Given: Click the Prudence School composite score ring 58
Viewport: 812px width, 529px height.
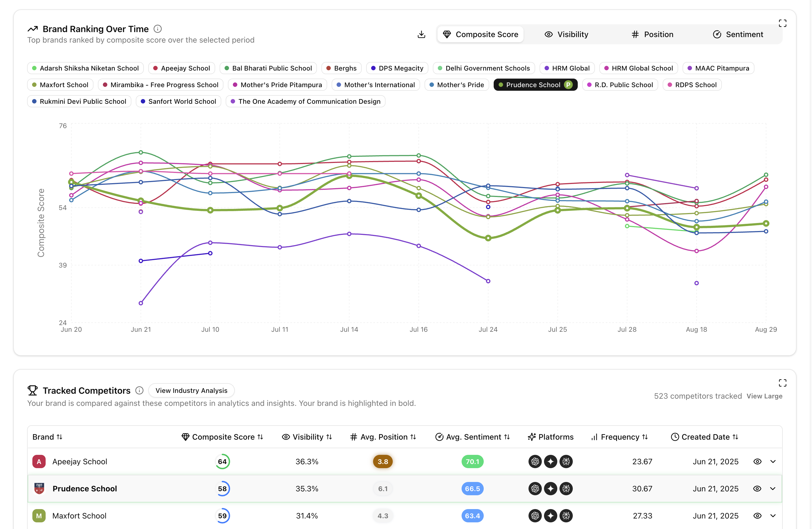Looking at the screenshot, I should tap(222, 489).
